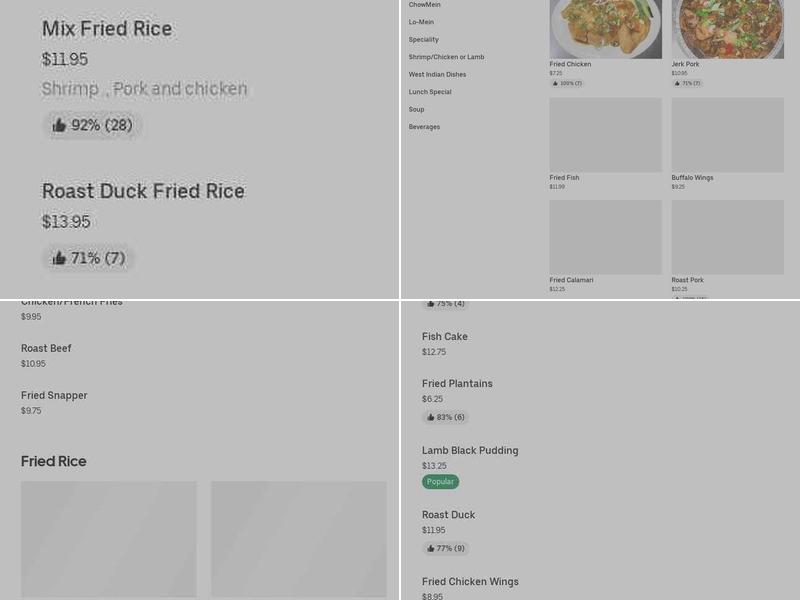This screenshot has width=800, height=600.
Task: Select the Fish Cake menu item
Action: coord(445,337)
